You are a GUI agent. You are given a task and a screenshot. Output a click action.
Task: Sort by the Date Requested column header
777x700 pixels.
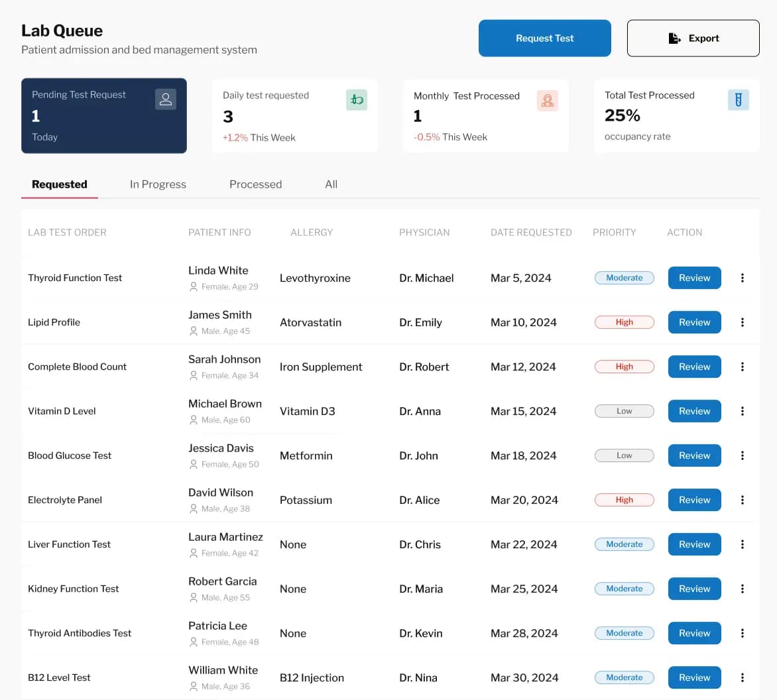tap(531, 233)
